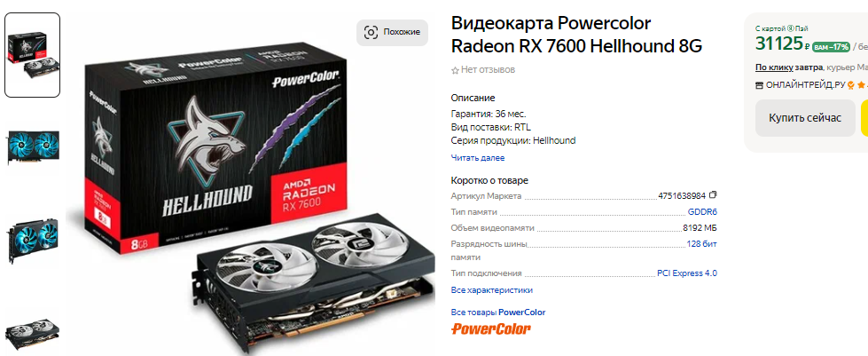This screenshot has height=356, width=868.
Task: Click the camera icon in Похожие
Action: pos(371,32)
